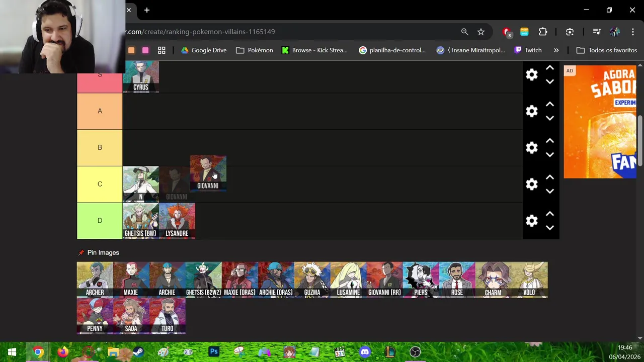644x362 pixels.
Task: Open a new browser tab
Action: click(147, 10)
